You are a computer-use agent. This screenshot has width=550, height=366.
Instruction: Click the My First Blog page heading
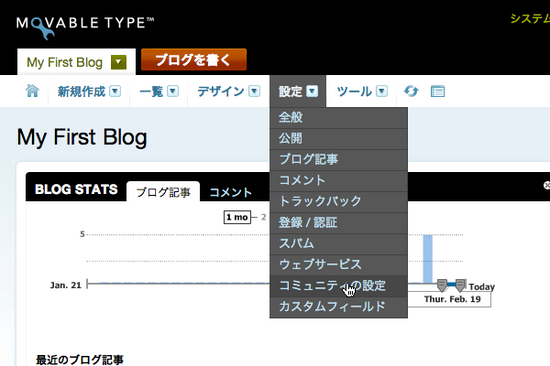pyautogui.click(x=82, y=137)
